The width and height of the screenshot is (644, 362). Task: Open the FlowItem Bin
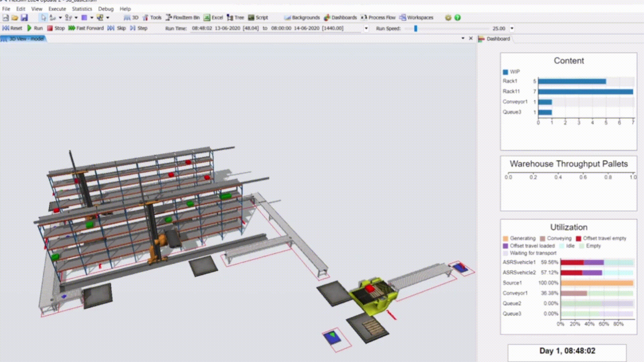pyautogui.click(x=183, y=17)
